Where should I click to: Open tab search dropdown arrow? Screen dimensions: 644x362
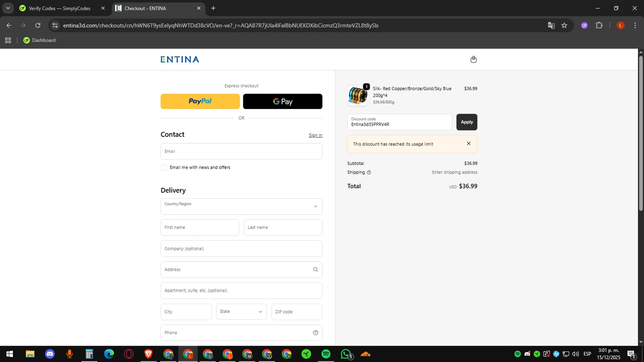[8, 8]
